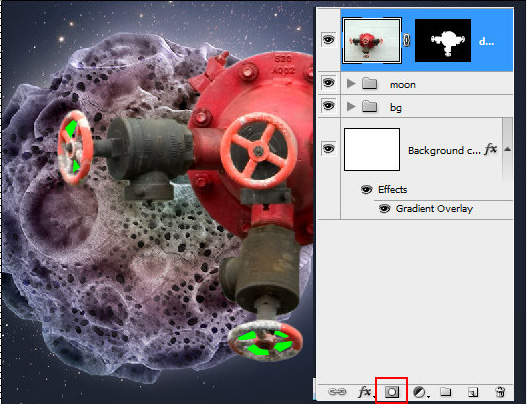Select the hydrant layer image thumbnail

point(372,41)
